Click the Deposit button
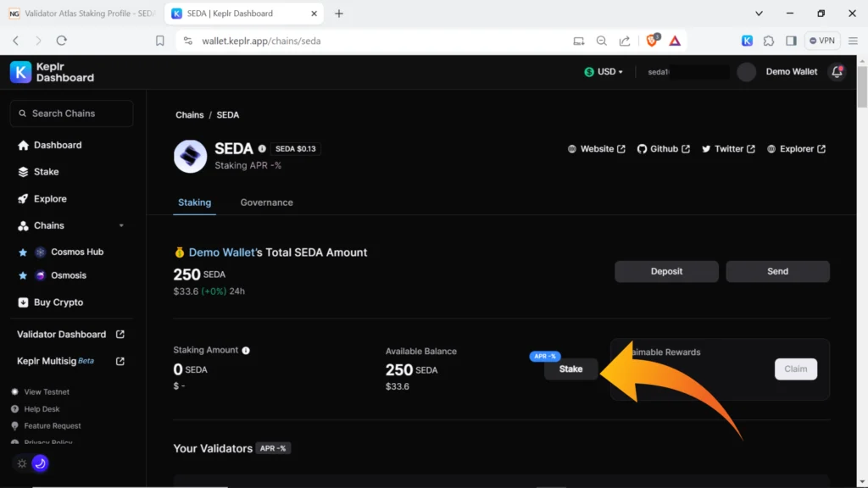Image resolution: width=868 pixels, height=488 pixels. [x=666, y=271]
